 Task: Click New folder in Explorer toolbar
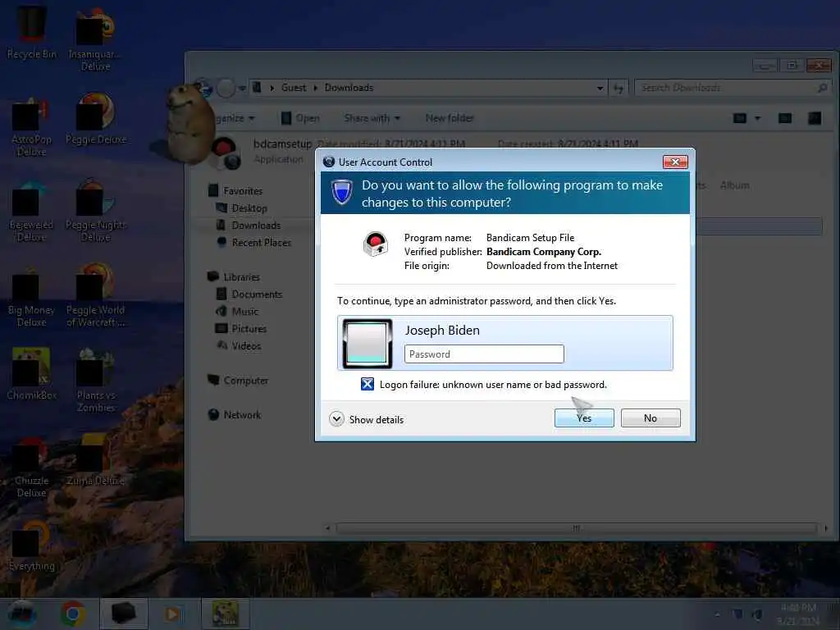[450, 118]
